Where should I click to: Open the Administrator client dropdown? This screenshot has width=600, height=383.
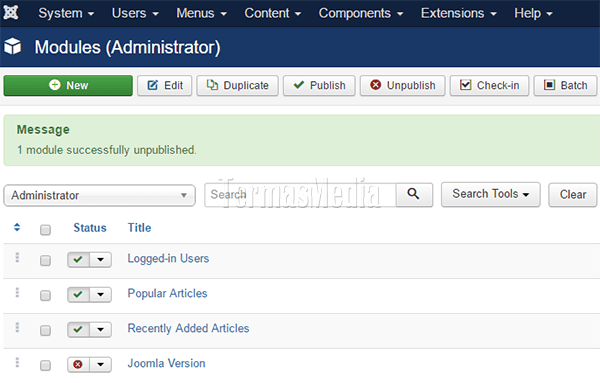point(99,195)
